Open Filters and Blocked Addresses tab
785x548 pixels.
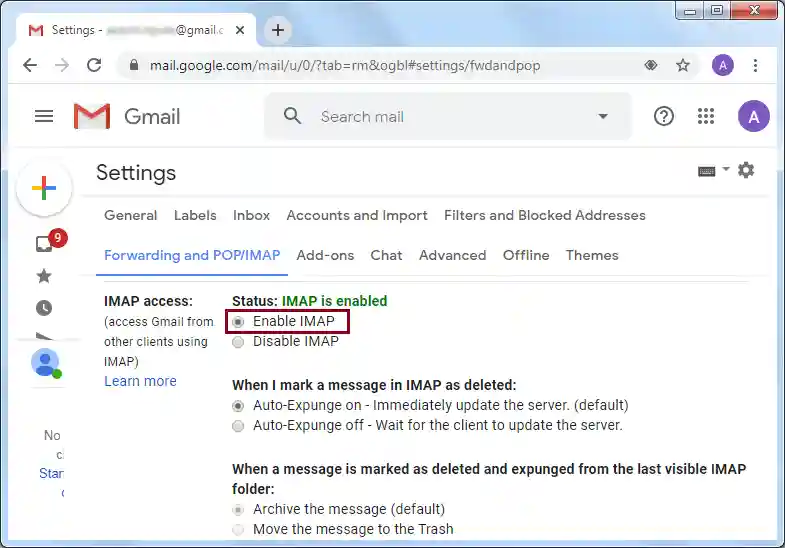(544, 215)
